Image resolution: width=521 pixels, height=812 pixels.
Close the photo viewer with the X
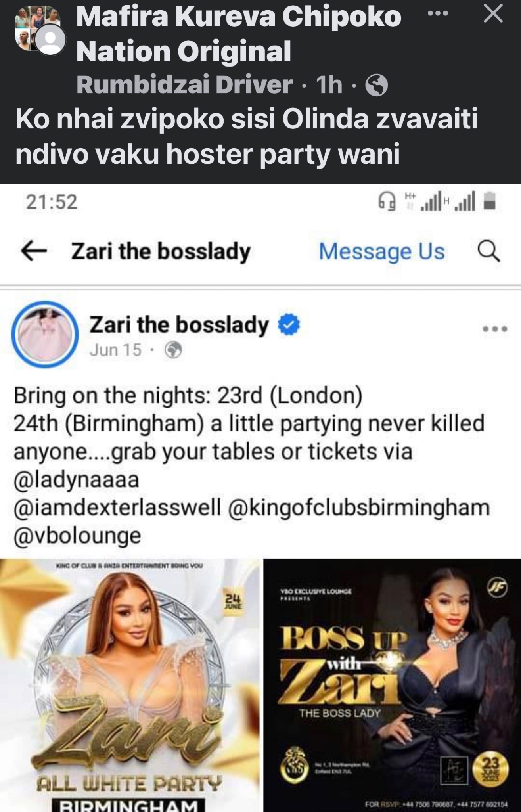point(493,15)
